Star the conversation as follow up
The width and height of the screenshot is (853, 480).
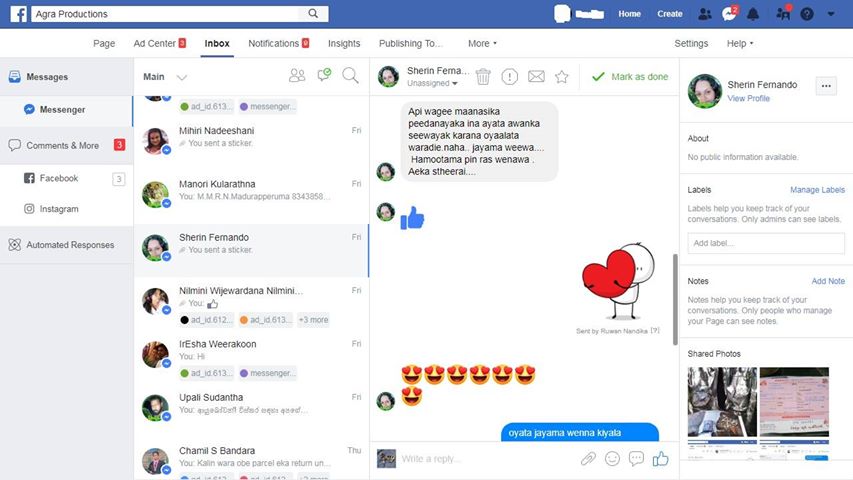pyautogui.click(x=561, y=77)
